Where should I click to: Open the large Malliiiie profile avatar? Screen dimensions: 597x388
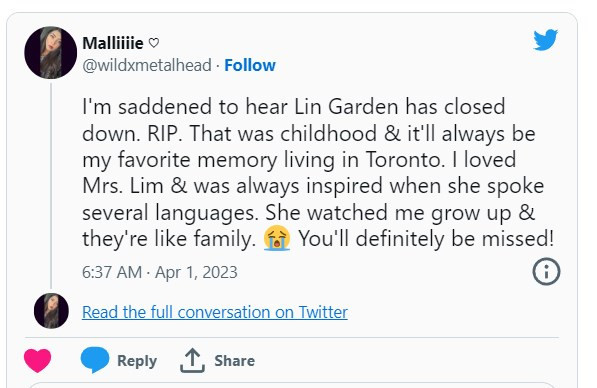coord(51,53)
